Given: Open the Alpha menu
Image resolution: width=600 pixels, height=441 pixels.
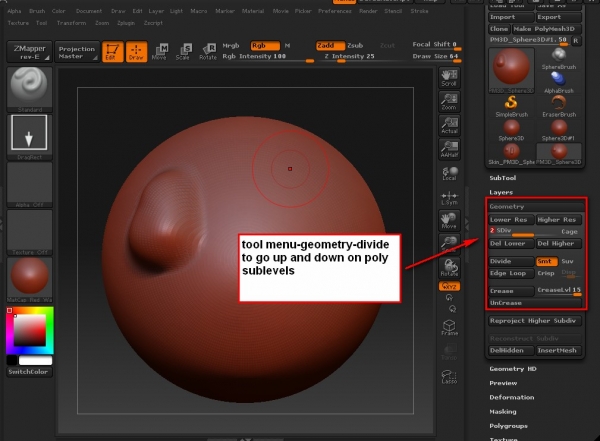Looking at the screenshot, I should (14, 11).
